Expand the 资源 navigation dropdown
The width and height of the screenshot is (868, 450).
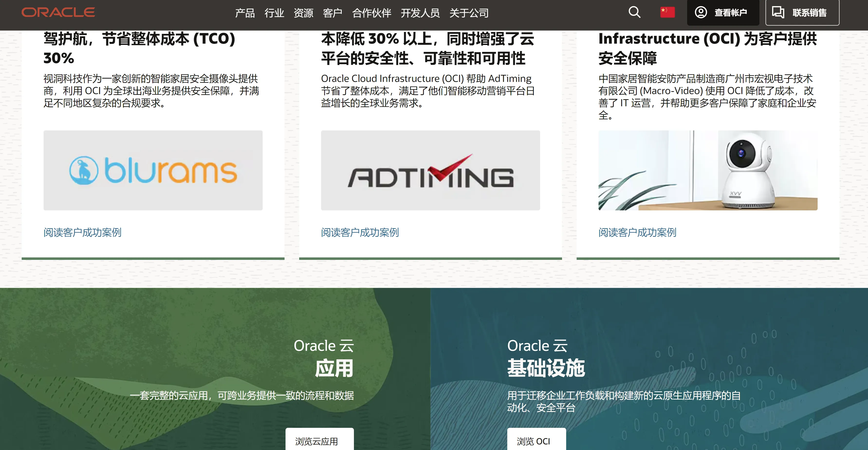pyautogui.click(x=303, y=13)
